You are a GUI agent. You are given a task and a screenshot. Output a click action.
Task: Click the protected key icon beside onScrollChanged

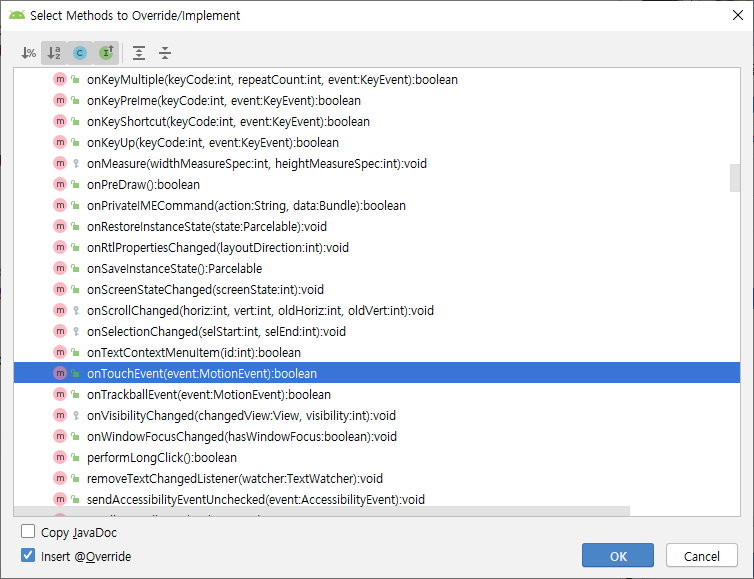point(75,311)
